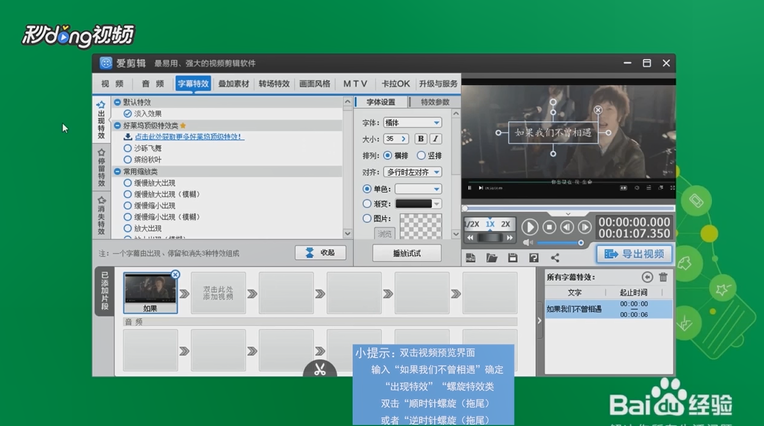Select the 如果我们不曾相遇 subtitle row
The image size is (764, 426).
pyautogui.click(x=608, y=309)
